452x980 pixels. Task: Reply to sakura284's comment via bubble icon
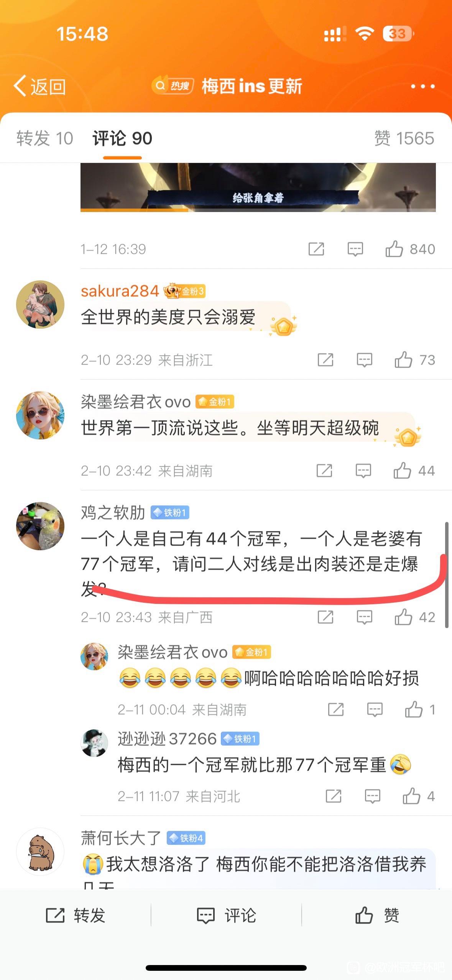pyautogui.click(x=364, y=360)
